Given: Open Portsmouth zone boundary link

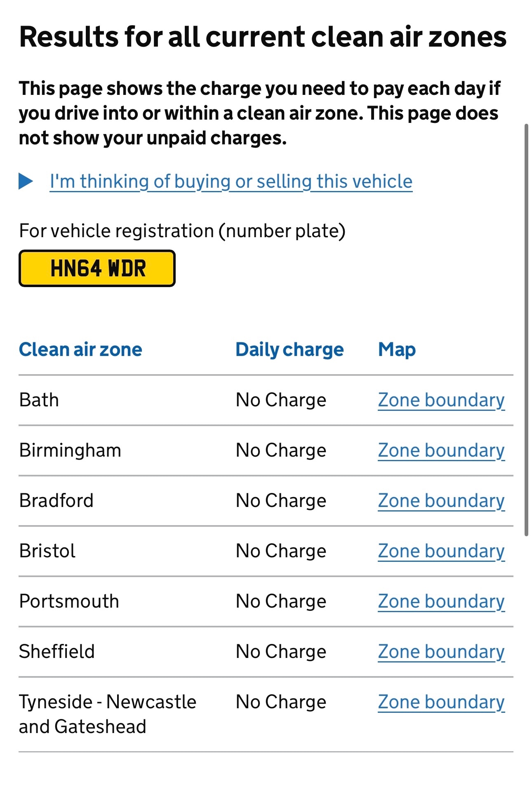Looking at the screenshot, I should pyautogui.click(x=441, y=601).
